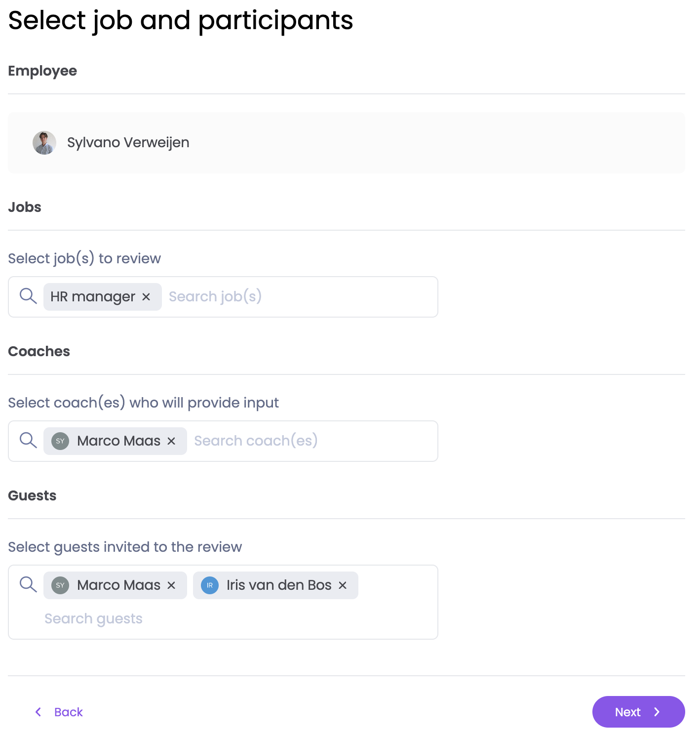Go back using the Back link
This screenshot has width=700, height=737.
69,712
